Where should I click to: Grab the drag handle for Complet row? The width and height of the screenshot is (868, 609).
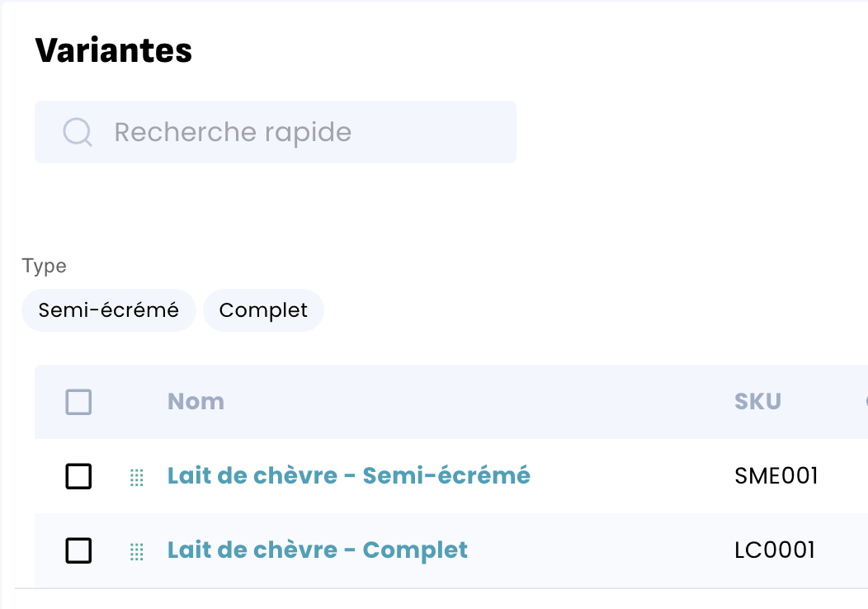(x=137, y=550)
